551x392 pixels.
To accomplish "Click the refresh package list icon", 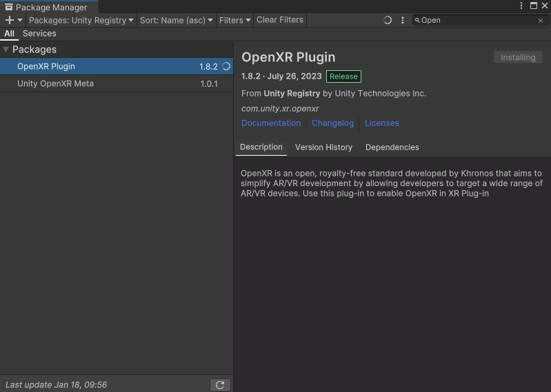I will (220, 385).
